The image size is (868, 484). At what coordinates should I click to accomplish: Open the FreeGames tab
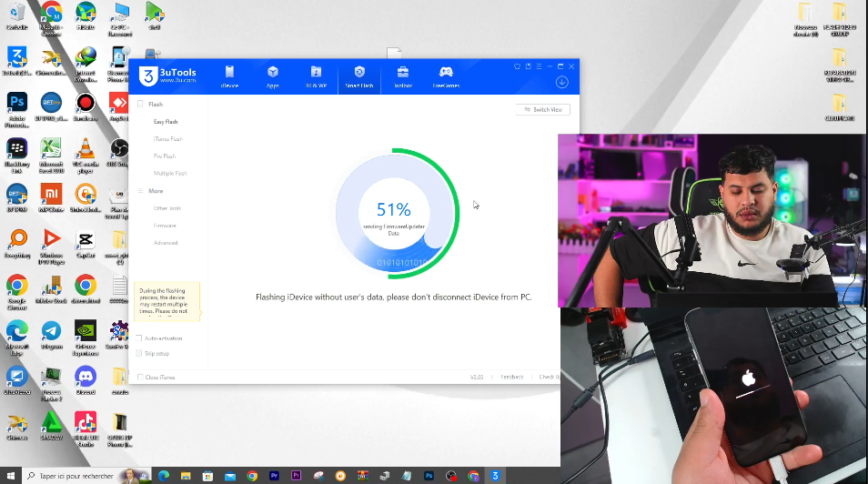click(446, 77)
